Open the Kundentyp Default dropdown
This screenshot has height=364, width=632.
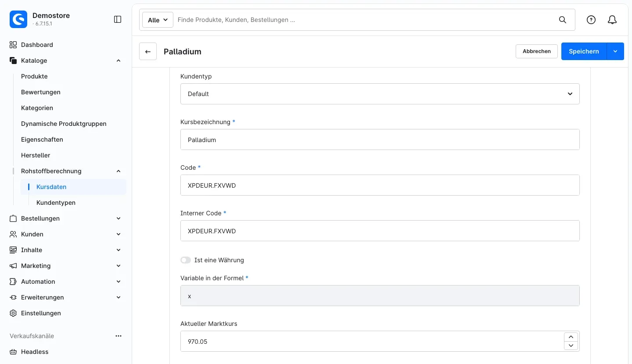380,94
